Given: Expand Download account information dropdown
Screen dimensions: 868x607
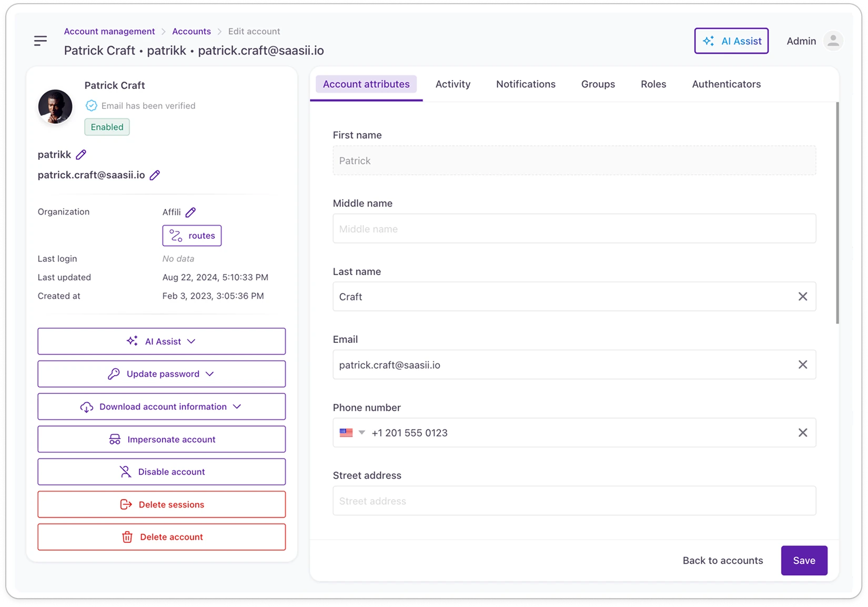Looking at the screenshot, I should (237, 407).
